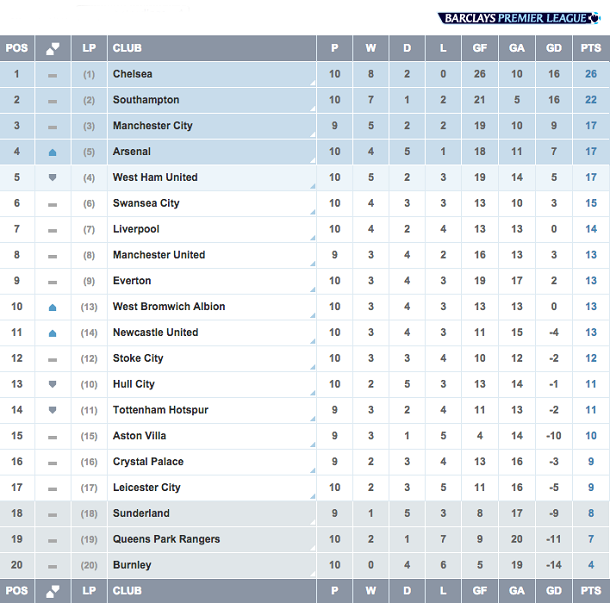The width and height of the screenshot is (610, 603).
Task: Click Newcastle United's up-arrow movement icon
Action: (53, 333)
